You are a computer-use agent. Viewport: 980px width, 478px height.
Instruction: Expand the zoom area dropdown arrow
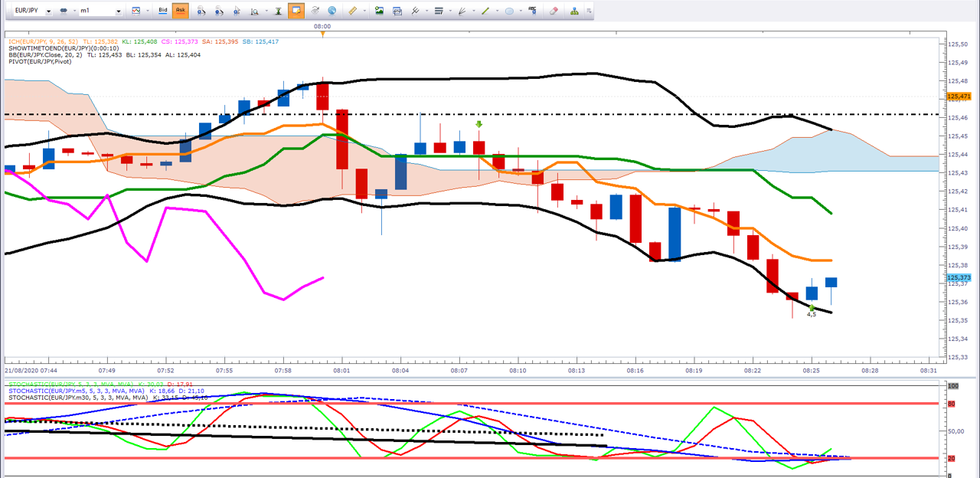pyautogui.click(x=266, y=11)
